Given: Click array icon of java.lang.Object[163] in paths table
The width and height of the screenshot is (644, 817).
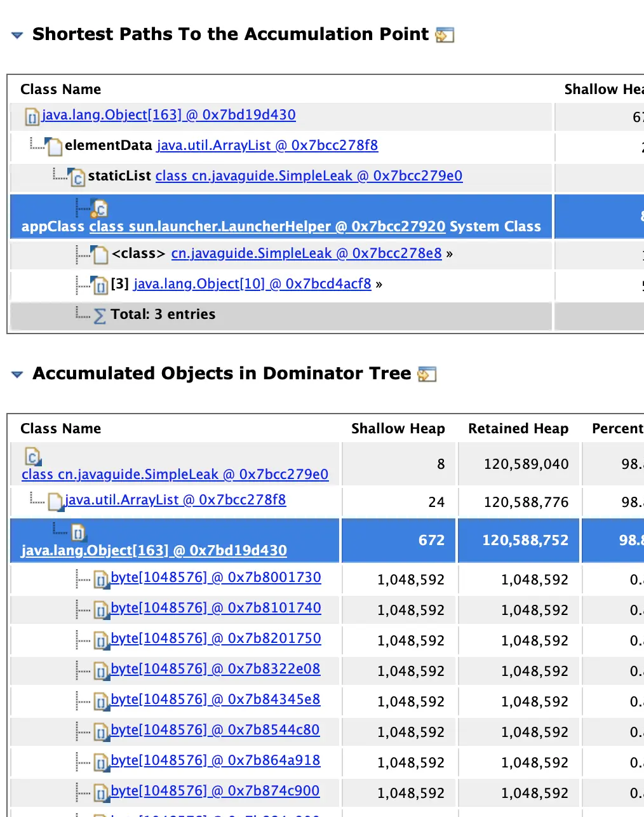Looking at the screenshot, I should pyautogui.click(x=32, y=117).
